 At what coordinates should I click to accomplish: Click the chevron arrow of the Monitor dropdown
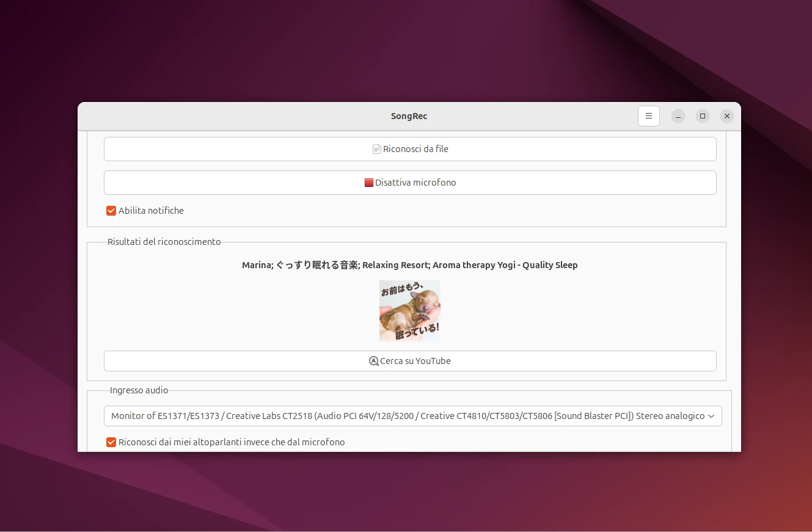[711, 416]
